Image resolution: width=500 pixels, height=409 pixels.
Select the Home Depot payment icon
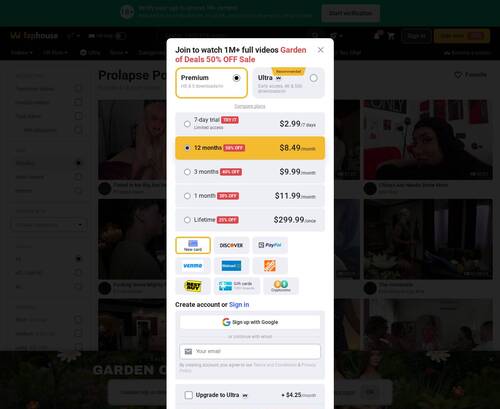270,266
